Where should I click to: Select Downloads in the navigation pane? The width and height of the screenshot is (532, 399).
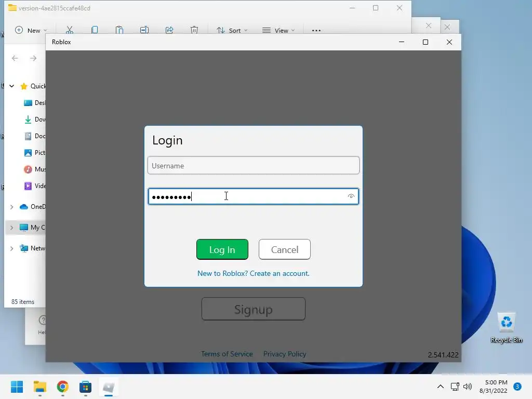(34, 119)
